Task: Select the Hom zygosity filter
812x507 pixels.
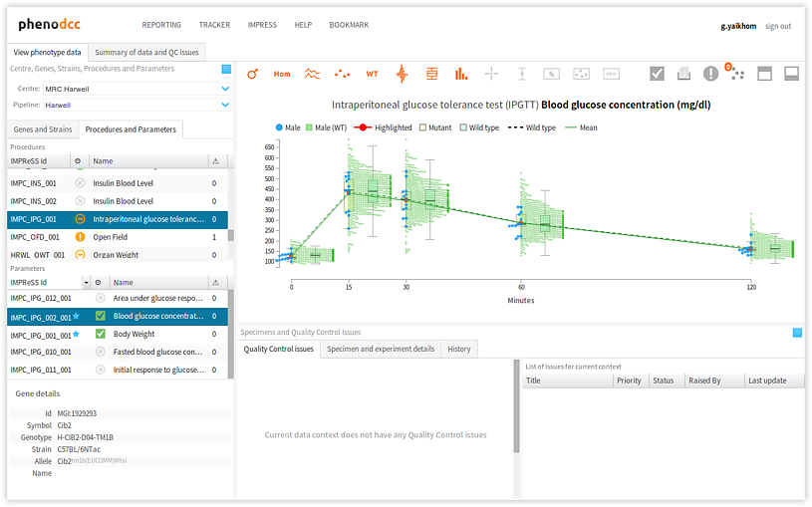Action: coord(282,74)
